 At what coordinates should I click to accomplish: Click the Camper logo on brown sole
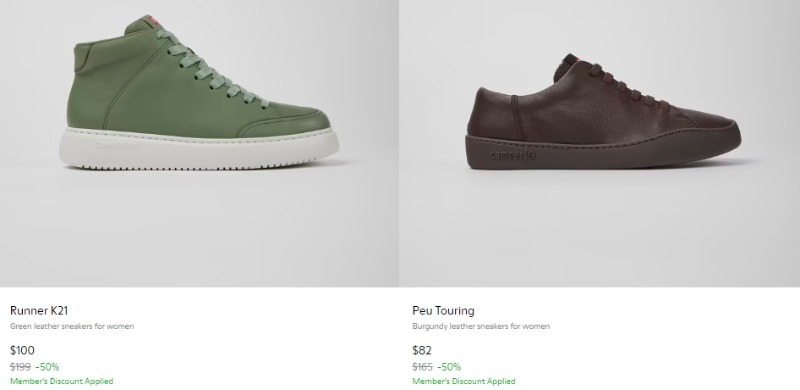click(x=513, y=155)
